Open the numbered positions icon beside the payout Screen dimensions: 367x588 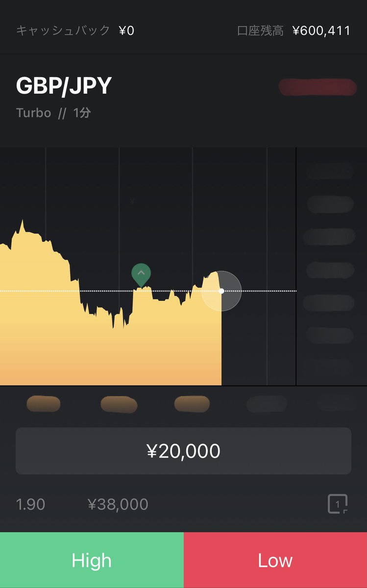tap(338, 504)
